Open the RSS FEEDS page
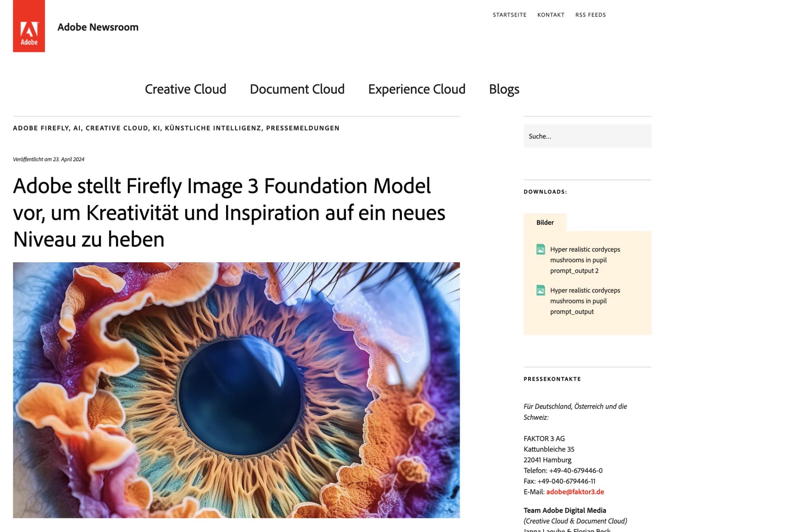The width and height of the screenshot is (798, 532). point(591,15)
